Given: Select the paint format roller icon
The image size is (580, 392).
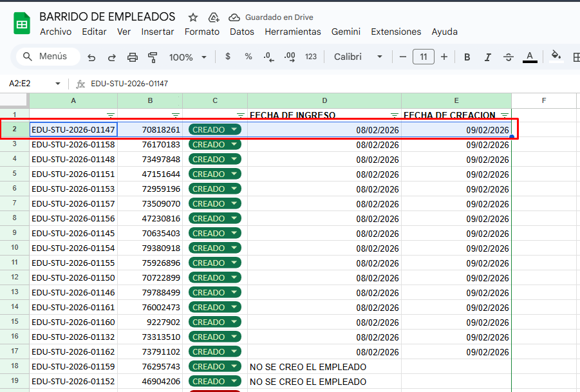Looking at the screenshot, I should click(153, 57).
